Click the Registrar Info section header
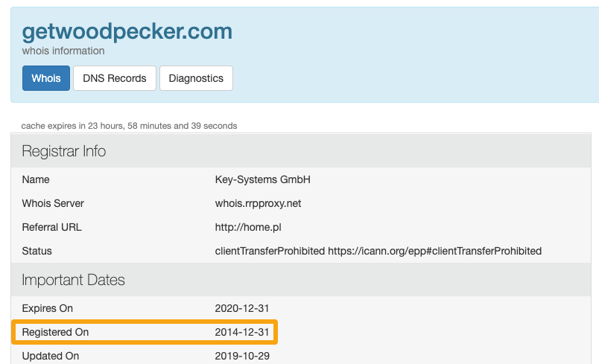599x364 pixels. tap(64, 151)
